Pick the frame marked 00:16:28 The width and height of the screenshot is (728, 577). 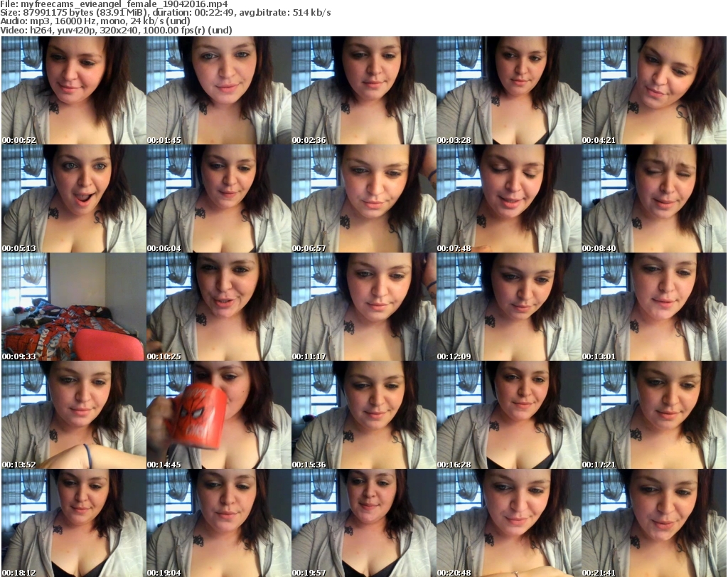pos(509,415)
